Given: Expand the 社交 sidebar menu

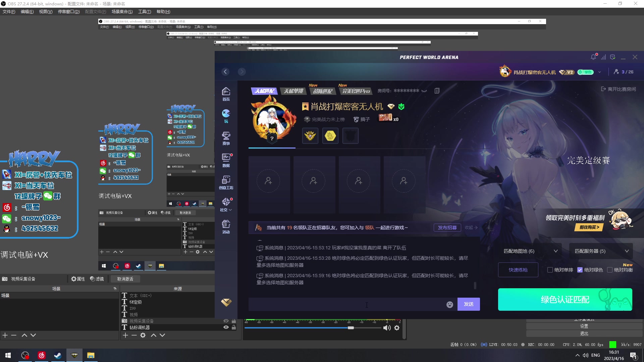Looking at the screenshot, I should 226,204.
